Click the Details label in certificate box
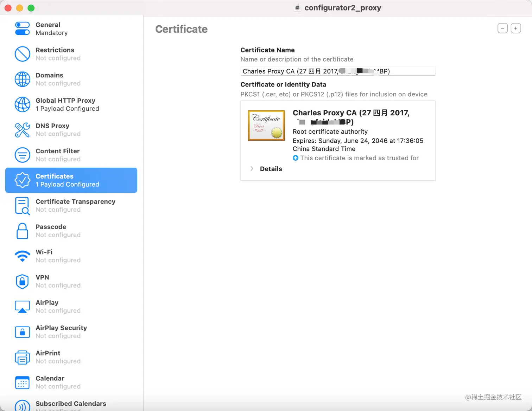Image resolution: width=532 pixels, height=411 pixels. click(271, 169)
